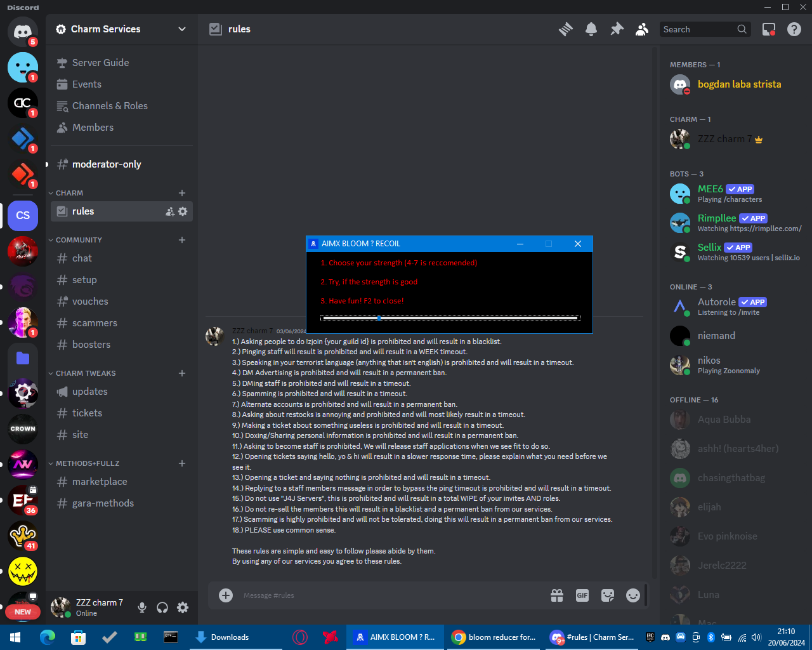Open Microsoft Edge from taskbar

[48, 637]
